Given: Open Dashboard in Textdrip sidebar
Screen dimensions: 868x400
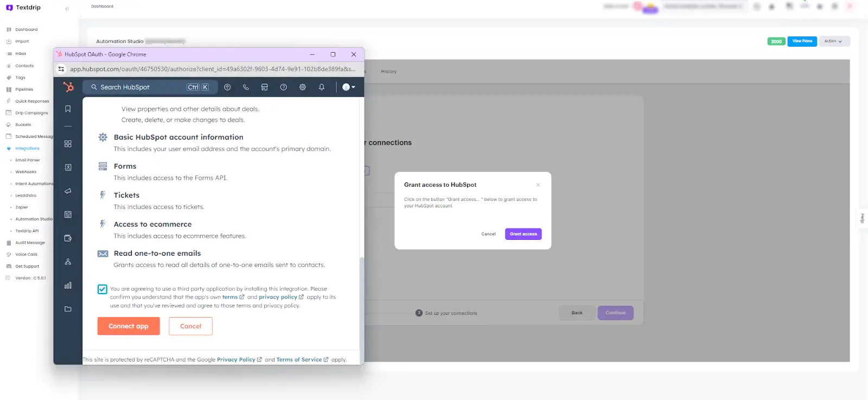Looking at the screenshot, I should click(x=26, y=30).
